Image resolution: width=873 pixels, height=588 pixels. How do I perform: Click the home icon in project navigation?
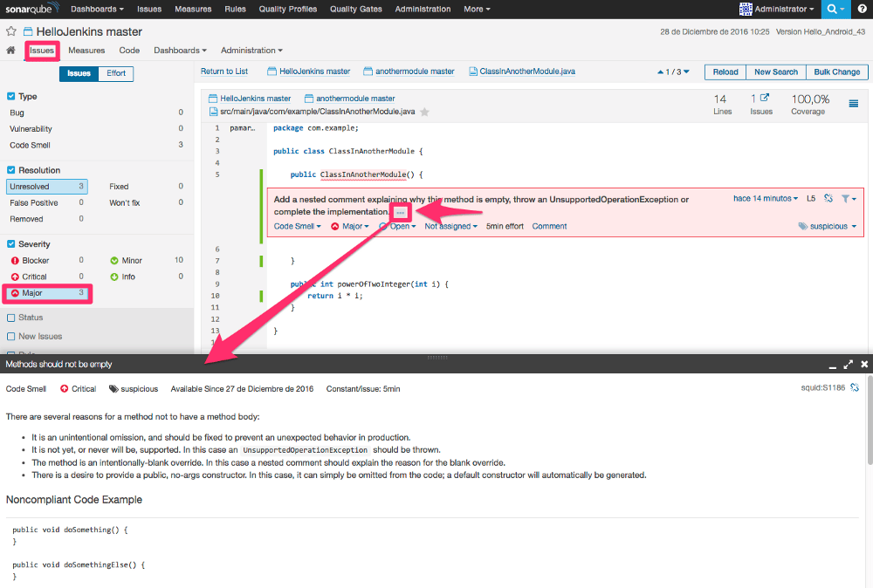(x=10, y=50)
